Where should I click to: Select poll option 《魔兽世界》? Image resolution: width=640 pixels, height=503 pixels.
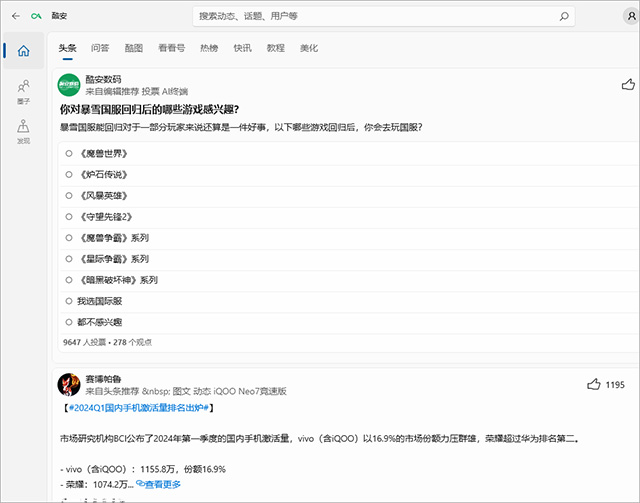pos(349,154)
